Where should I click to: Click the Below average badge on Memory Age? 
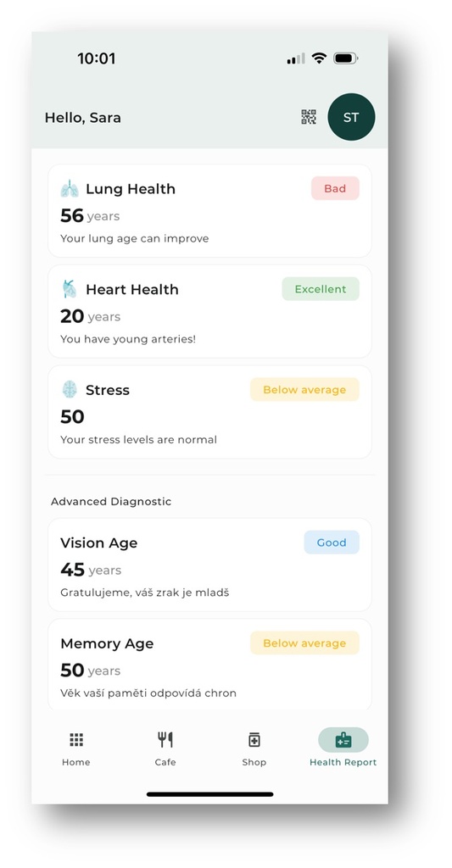[x=304, y=643]
